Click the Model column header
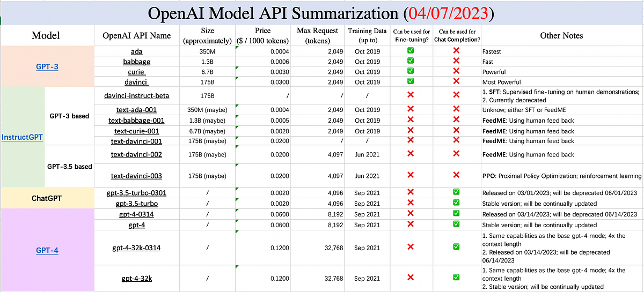The image size is (644, 292). (x=46, y=35)
